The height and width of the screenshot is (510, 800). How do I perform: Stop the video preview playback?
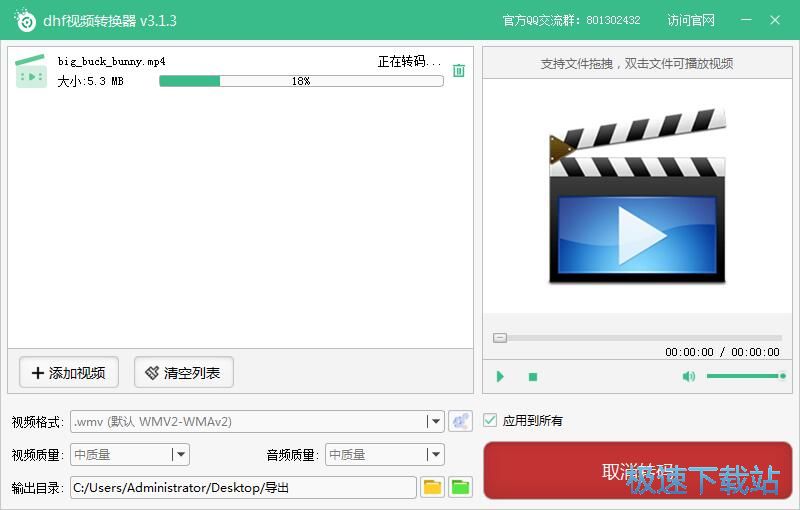coord(533,377)
